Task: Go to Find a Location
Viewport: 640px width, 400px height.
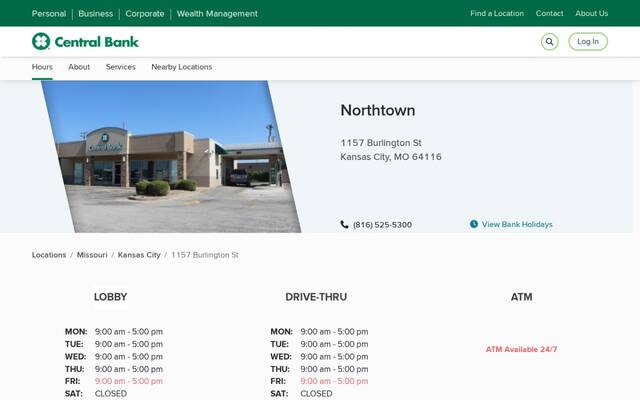Action: coord(497,13)
